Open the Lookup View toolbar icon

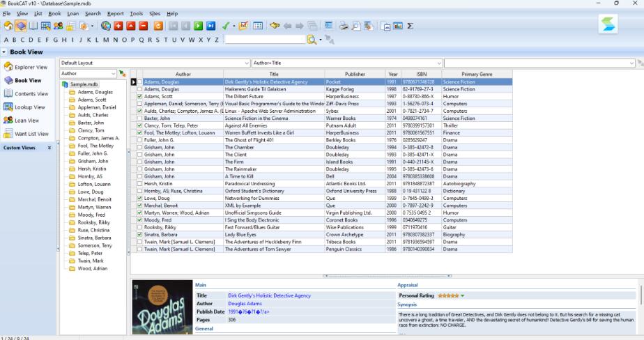pyautogui.click(x=45, y=26)
